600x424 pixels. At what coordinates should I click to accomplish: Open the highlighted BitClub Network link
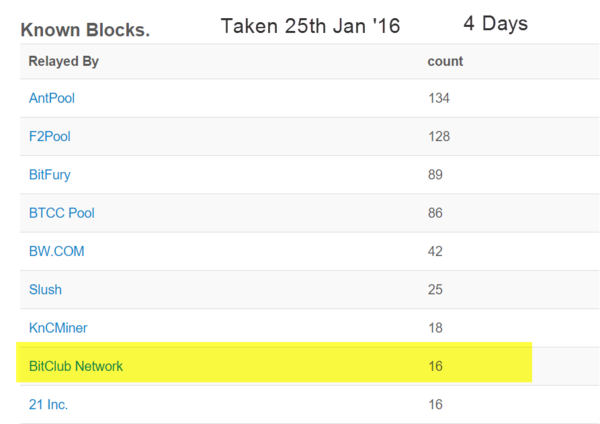click(76, 366)
